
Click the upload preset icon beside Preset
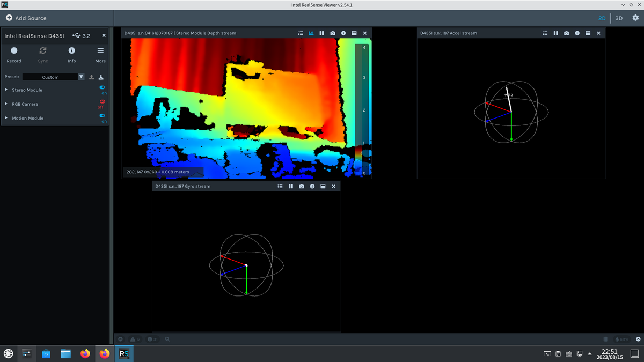(91, 77)
